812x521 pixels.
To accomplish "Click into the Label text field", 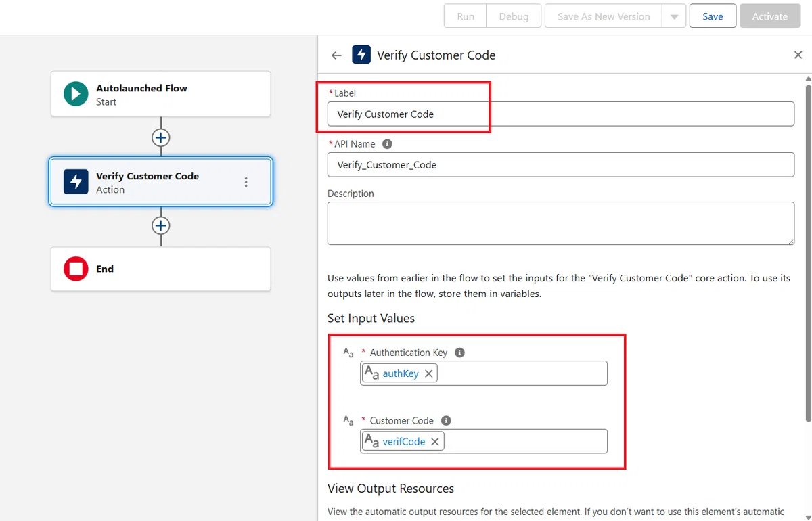I will point(561,114).
